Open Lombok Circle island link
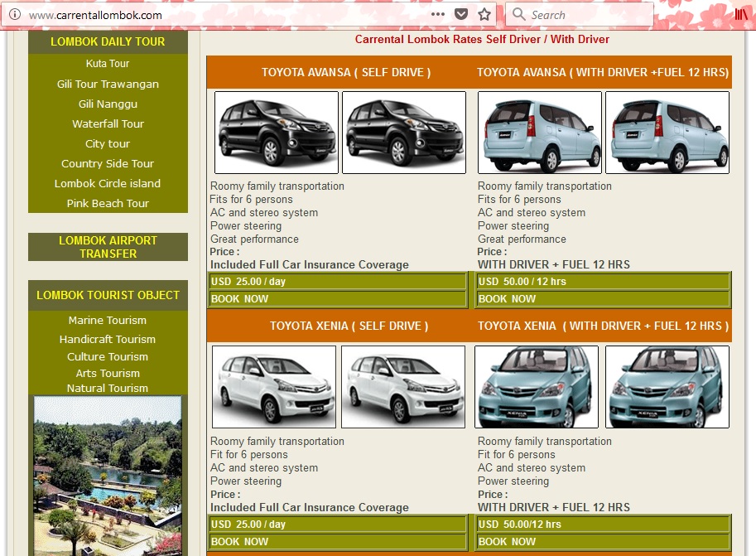Viewport: 756px width, 556px height. coord(108,183)
